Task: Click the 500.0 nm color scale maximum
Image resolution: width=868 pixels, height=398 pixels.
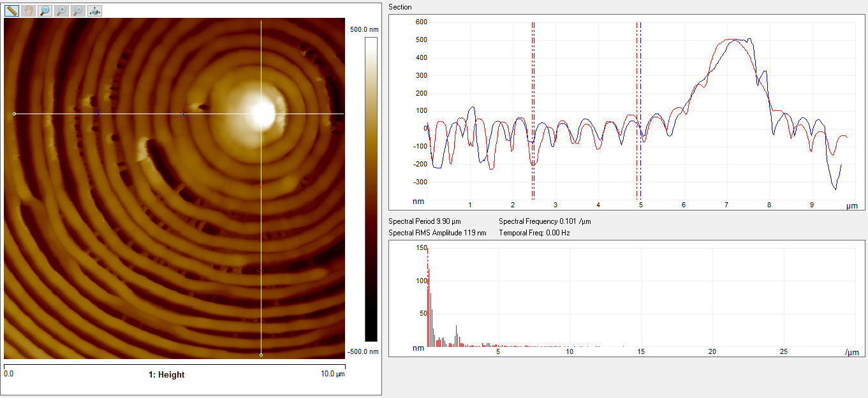Action: (x=365, y=30)
